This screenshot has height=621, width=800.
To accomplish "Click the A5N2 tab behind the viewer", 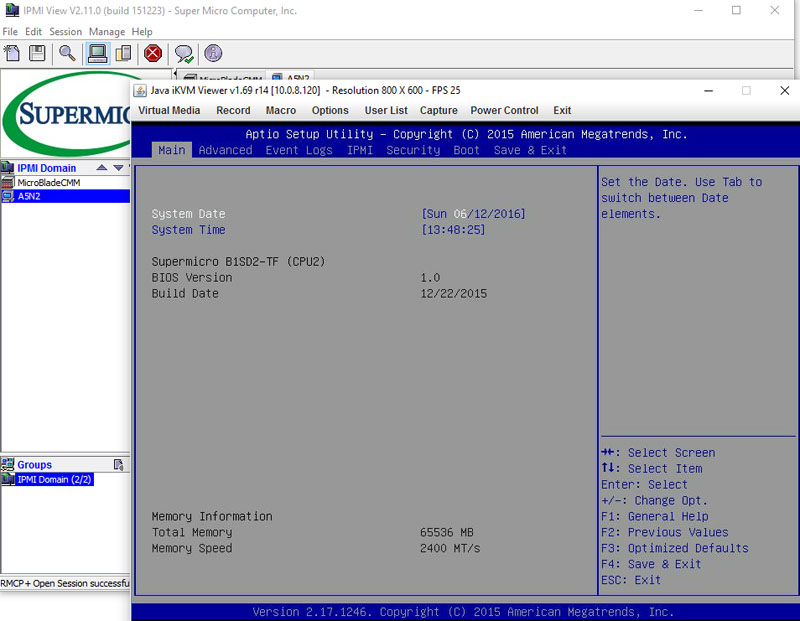I will coord(293,76).
